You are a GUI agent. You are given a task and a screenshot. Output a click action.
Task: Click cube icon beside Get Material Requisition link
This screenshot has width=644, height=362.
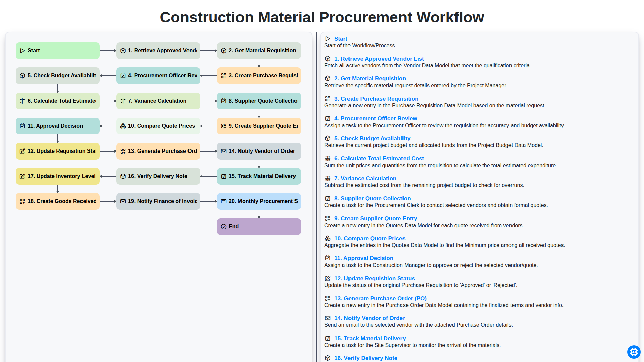[328, 78]
